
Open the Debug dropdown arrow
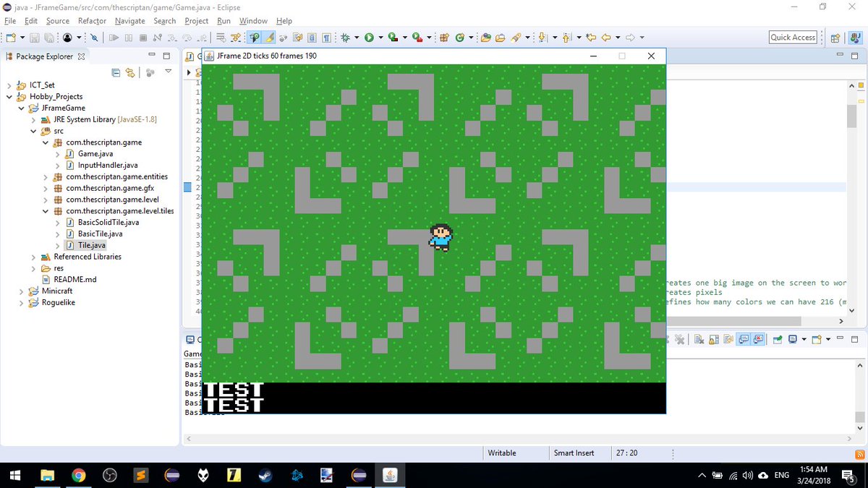tap(357, 38)
